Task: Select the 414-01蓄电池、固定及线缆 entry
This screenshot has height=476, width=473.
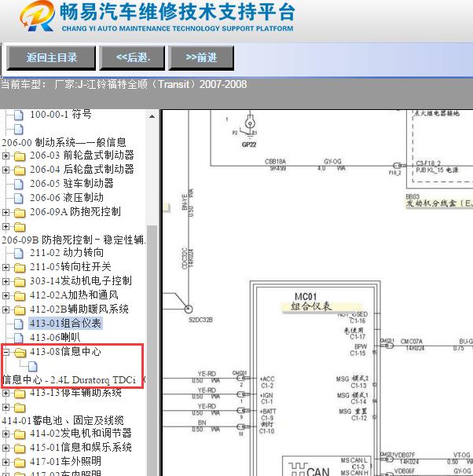Action: click(63, 420)
